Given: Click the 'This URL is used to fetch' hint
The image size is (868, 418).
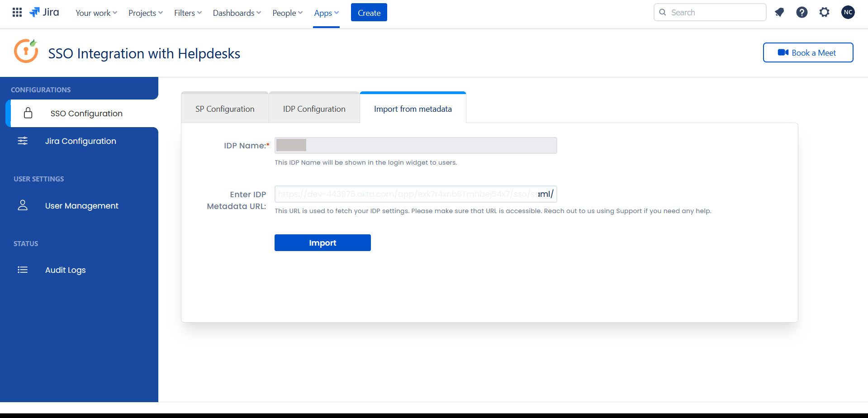Looking at the screenshot, I should (493, 211).
